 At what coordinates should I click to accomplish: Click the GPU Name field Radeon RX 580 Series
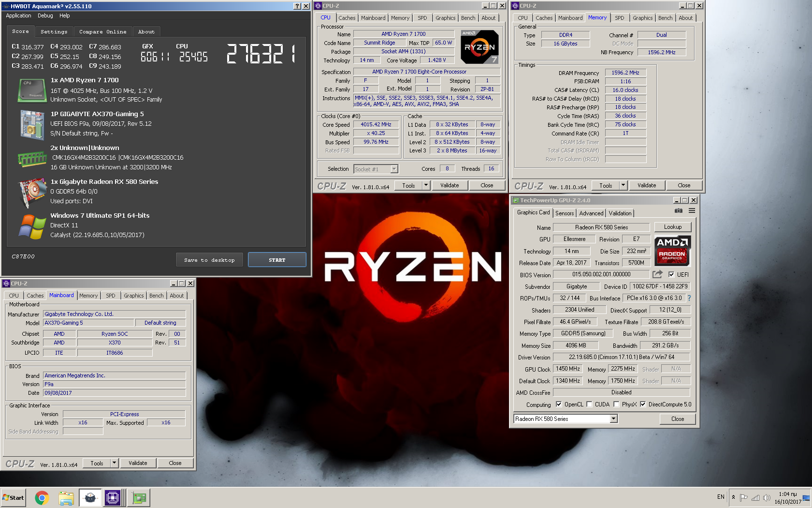click(602, 227)
